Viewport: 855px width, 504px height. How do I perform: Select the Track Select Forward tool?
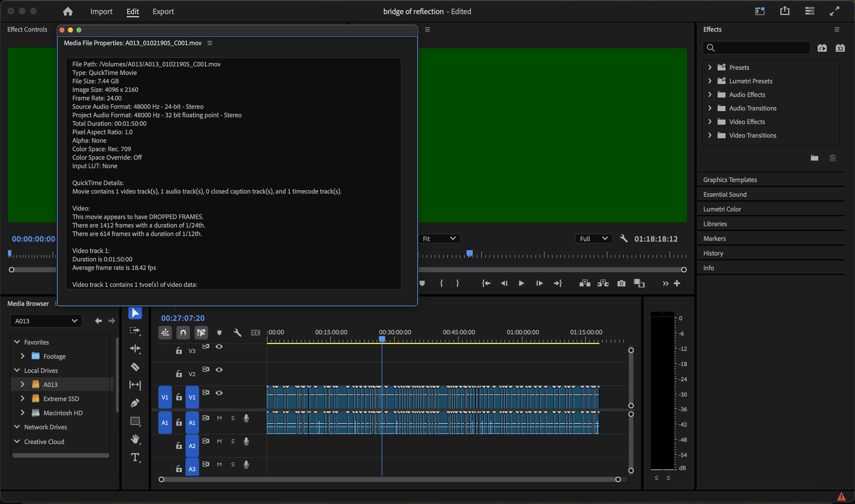click(x=135, y=331)
